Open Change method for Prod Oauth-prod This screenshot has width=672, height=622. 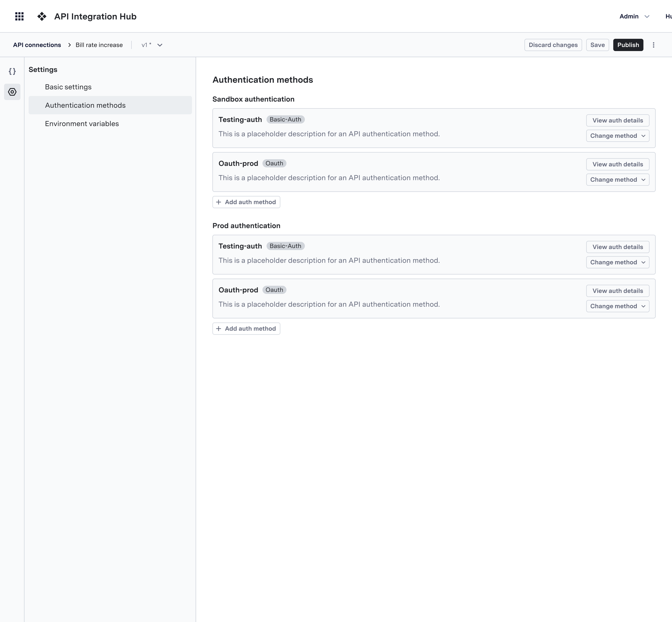click(x=617, y=306)
